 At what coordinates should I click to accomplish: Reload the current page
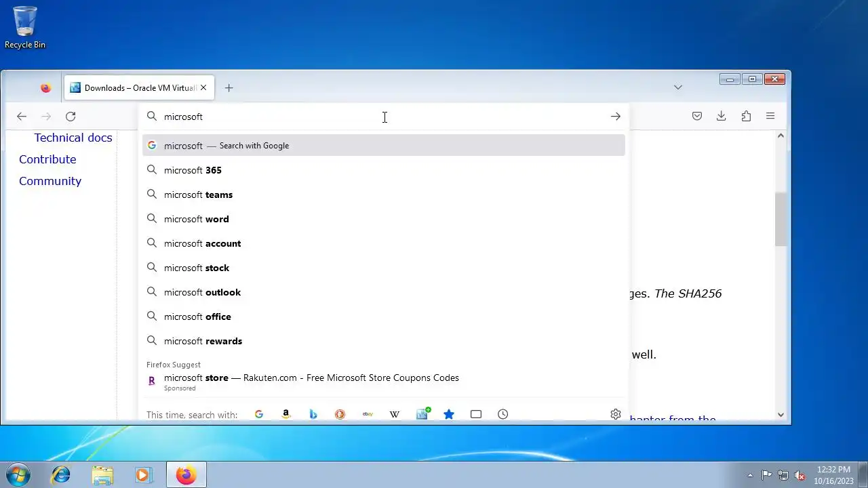pos(71,117)
